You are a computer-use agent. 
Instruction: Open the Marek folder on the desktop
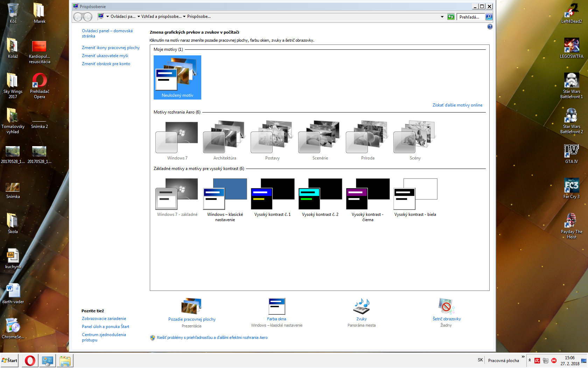pos(40,13)
